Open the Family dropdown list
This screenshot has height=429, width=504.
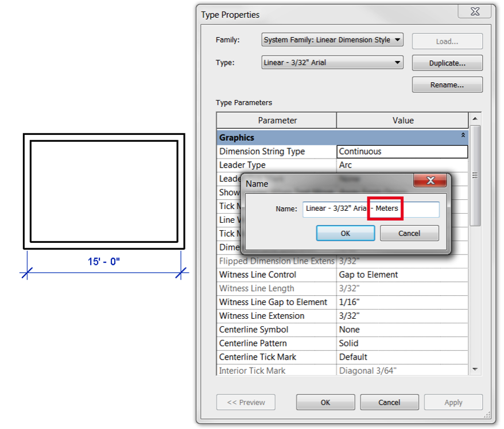pos(397,40)
